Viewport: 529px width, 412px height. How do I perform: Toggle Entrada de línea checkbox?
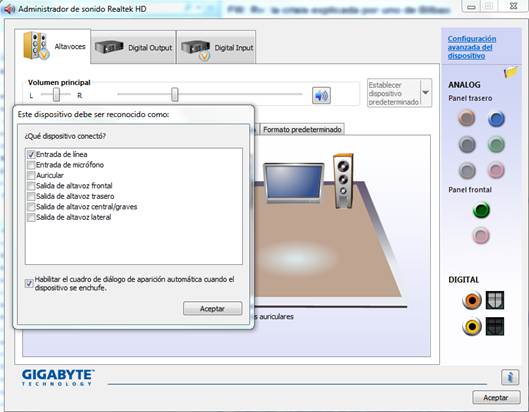(x=31, y=155)
